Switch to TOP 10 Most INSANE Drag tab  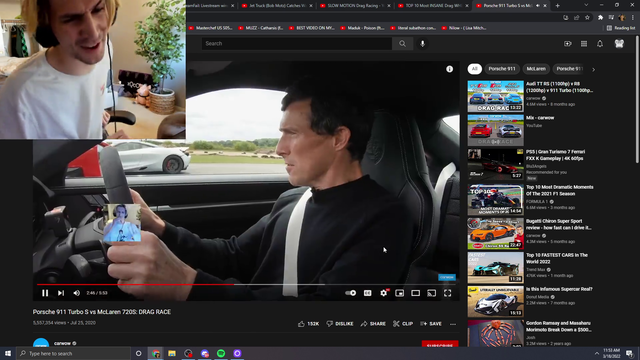point(432,6)
